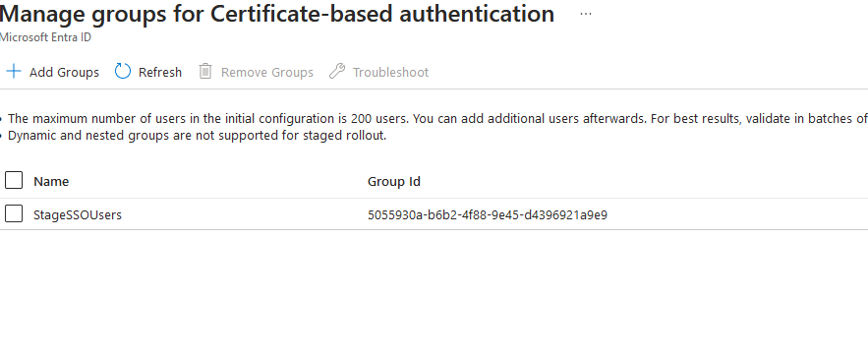Open the StageSSOUsers group name
Image resolution: width=868 pixels, height=358 pixels.
[x=78, y=214]
